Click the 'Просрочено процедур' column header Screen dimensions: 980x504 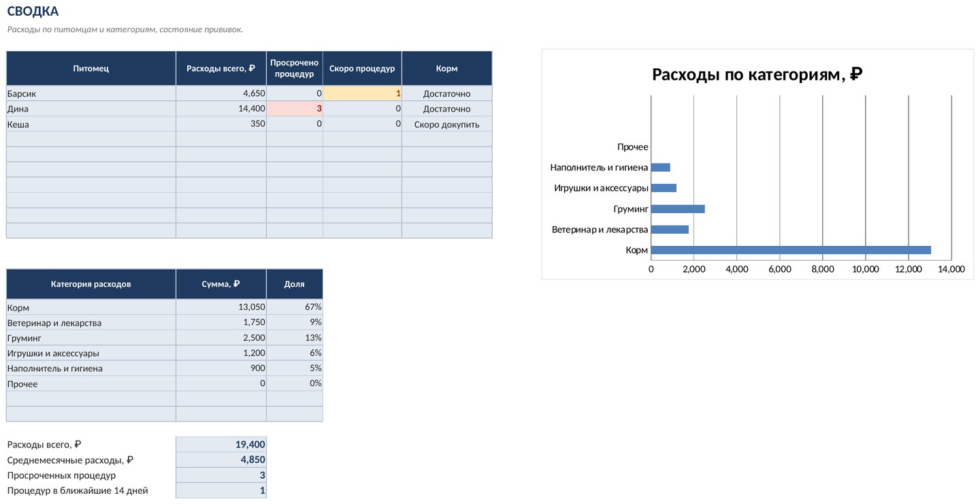click(295, 68)
